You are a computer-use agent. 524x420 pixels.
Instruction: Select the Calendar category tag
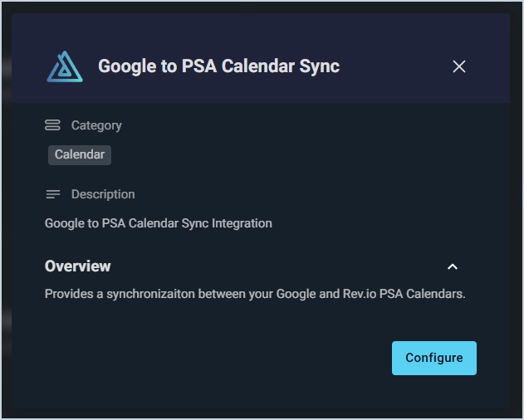80,154
